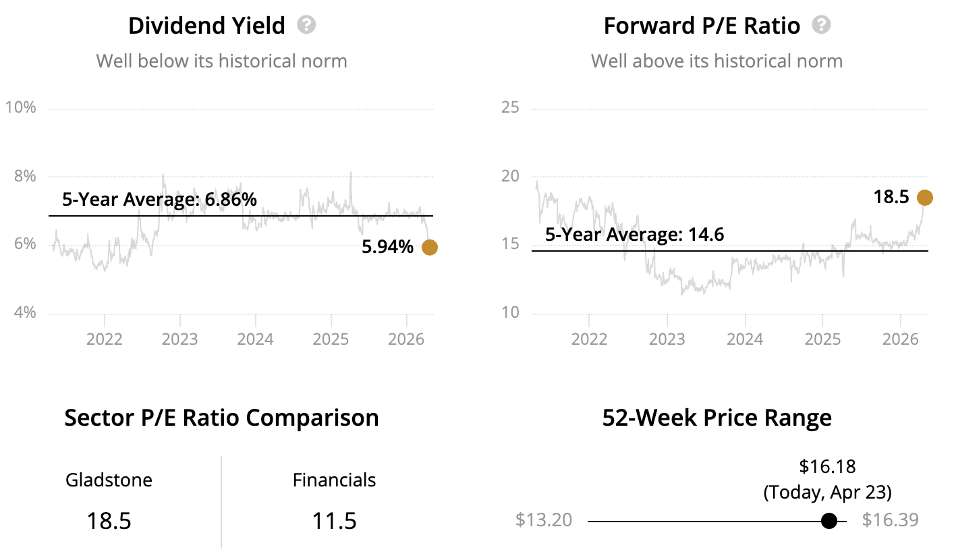Viewport: 954px width, 560px height.
Task: Select the Forward P/E Ratio chart title
Action: (702, 26)
